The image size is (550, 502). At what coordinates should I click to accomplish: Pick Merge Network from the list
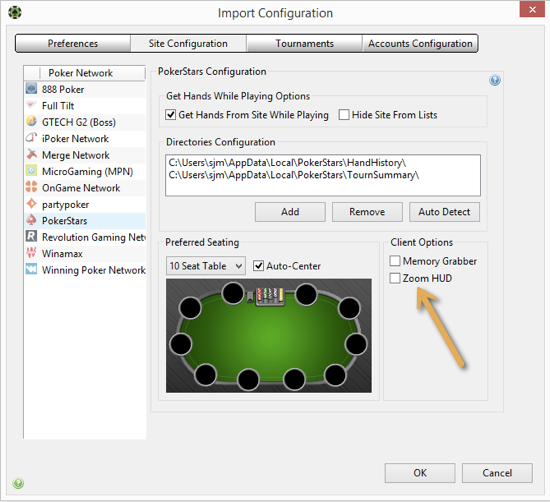point(85,155)
